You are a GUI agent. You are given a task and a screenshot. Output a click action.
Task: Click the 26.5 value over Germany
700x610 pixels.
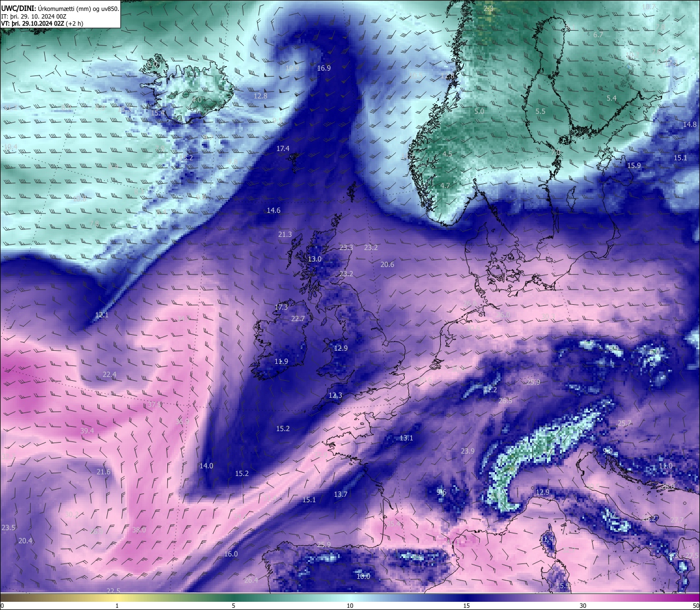[505, 400]
